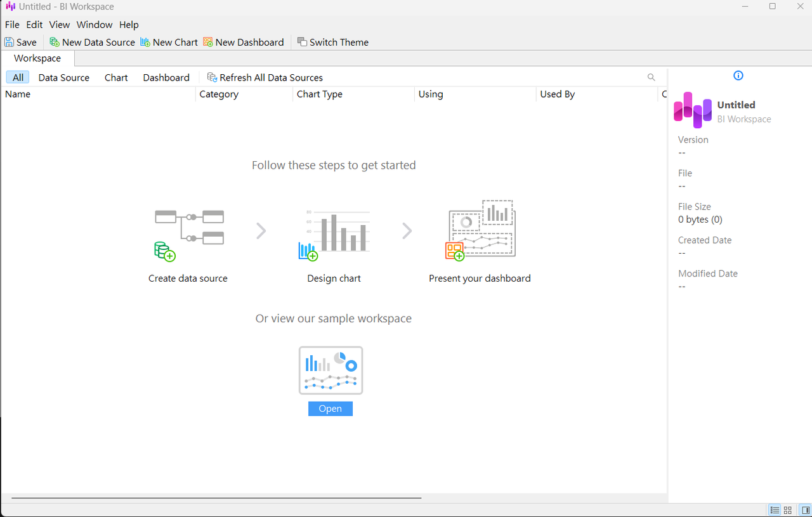Toggle the information side panel button
Viewport: 812px width, 517px height.
804,510
